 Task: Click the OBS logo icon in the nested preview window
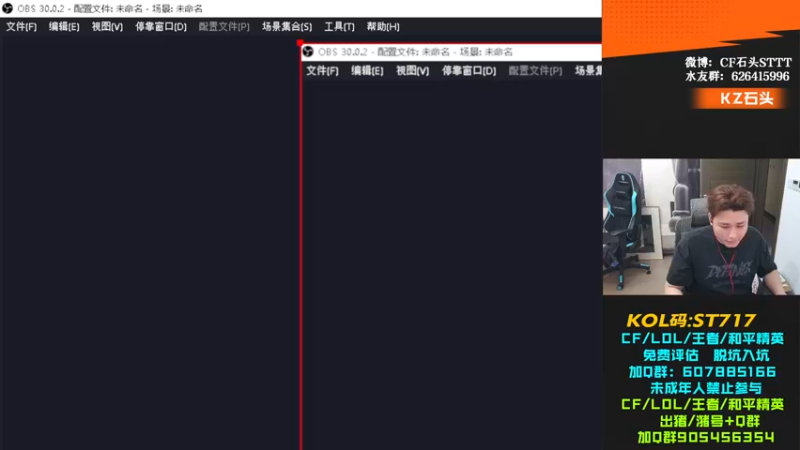pyautogui.click(x=308, y=52)
